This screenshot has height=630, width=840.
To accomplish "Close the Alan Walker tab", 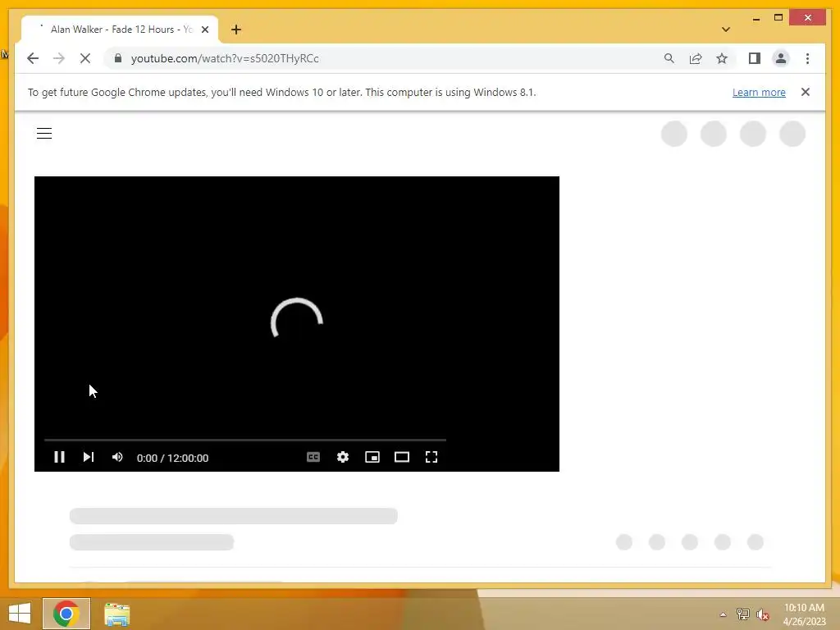I will 204,30.
